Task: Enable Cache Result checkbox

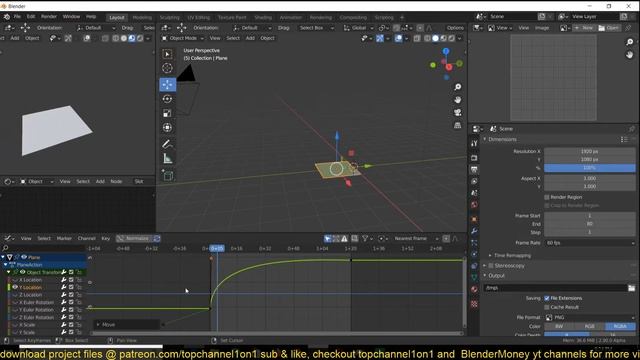Action: (547, 307)
